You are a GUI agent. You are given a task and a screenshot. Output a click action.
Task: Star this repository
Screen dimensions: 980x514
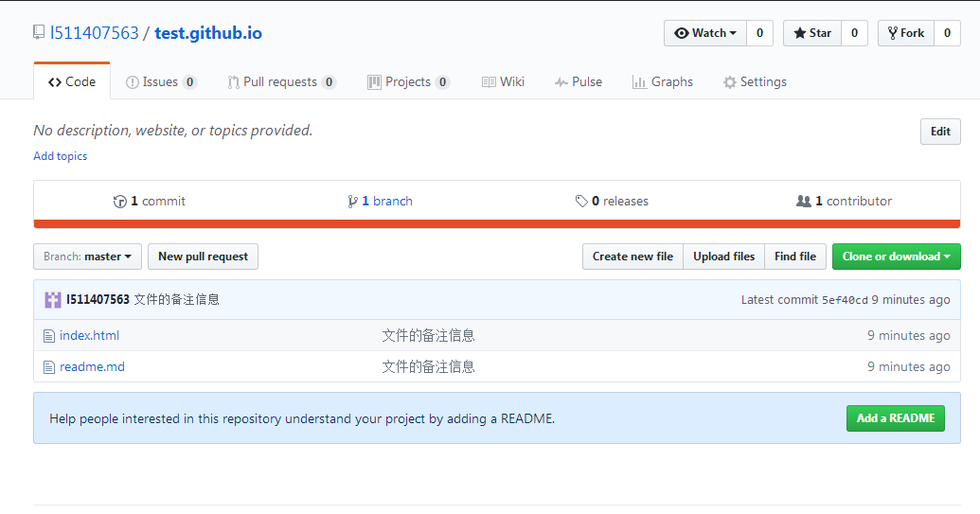812,33
